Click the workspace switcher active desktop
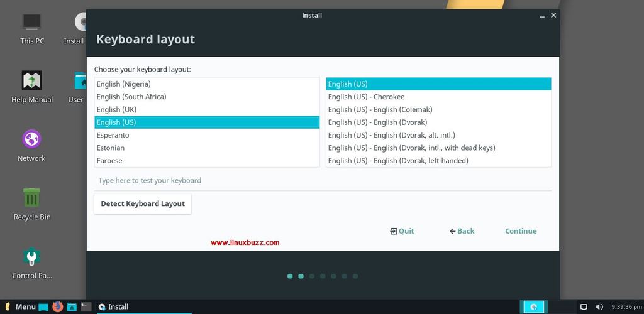The width and height of the screenshot is (644, 314). [534, 306]
